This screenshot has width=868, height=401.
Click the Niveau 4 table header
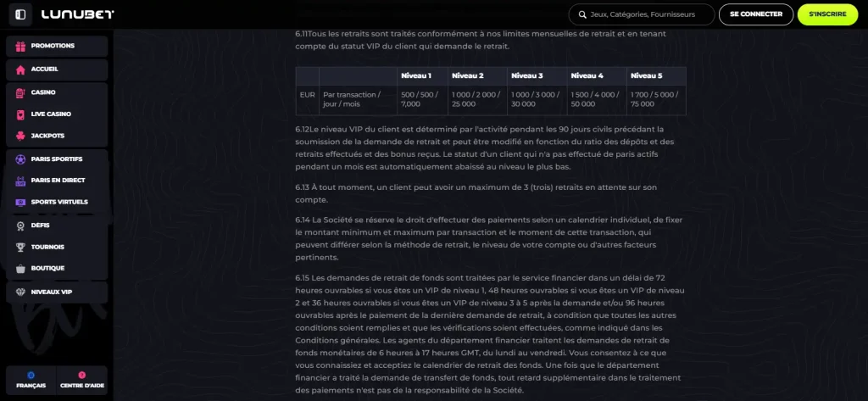pyautogui.click(x=597, y=76)
